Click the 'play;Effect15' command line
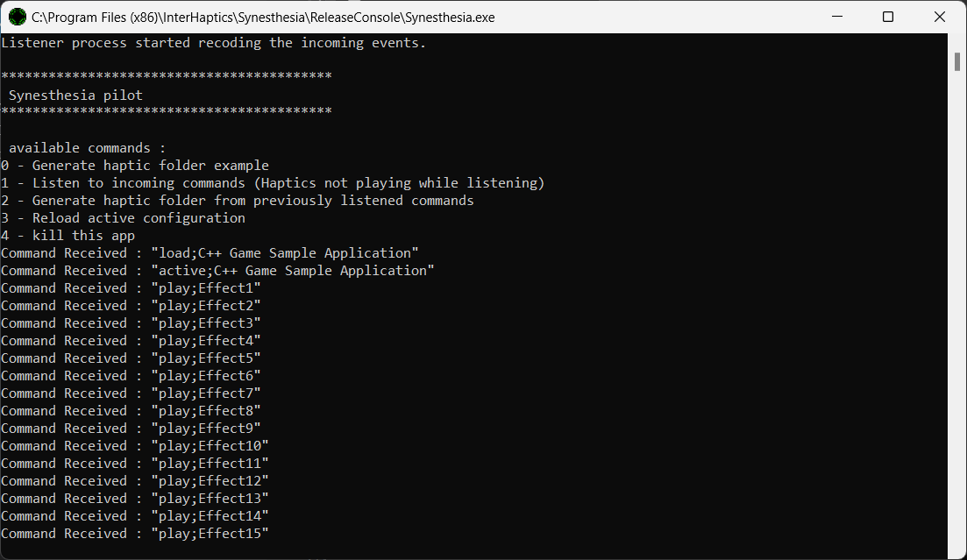The height and width of the screenshot is (560, 967). pyautogui.click(x=134, y=534)
